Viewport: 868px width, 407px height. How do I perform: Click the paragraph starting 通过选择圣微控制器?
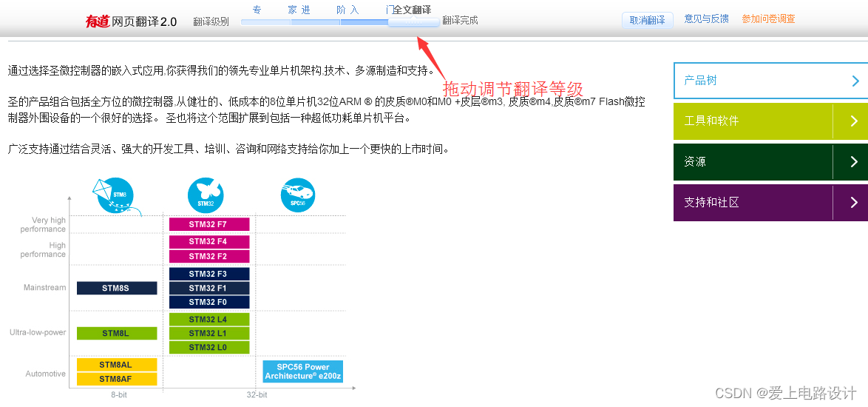pos(221,70)
